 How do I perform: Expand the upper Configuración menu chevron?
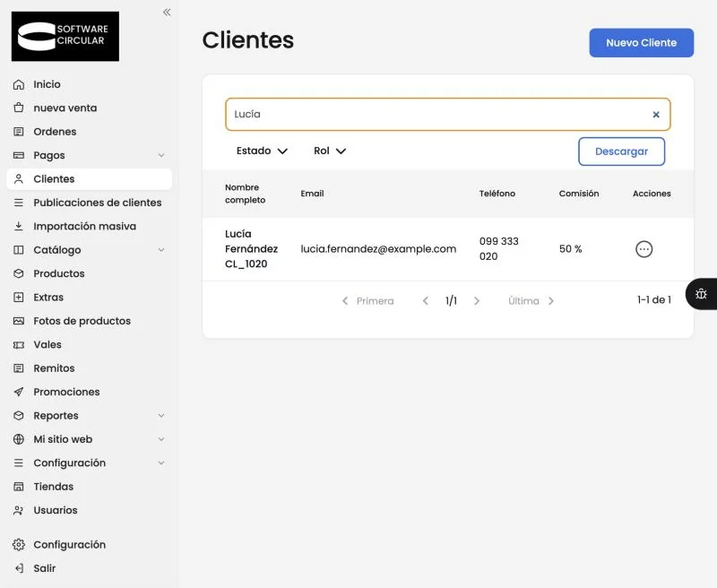coord(161,463)
